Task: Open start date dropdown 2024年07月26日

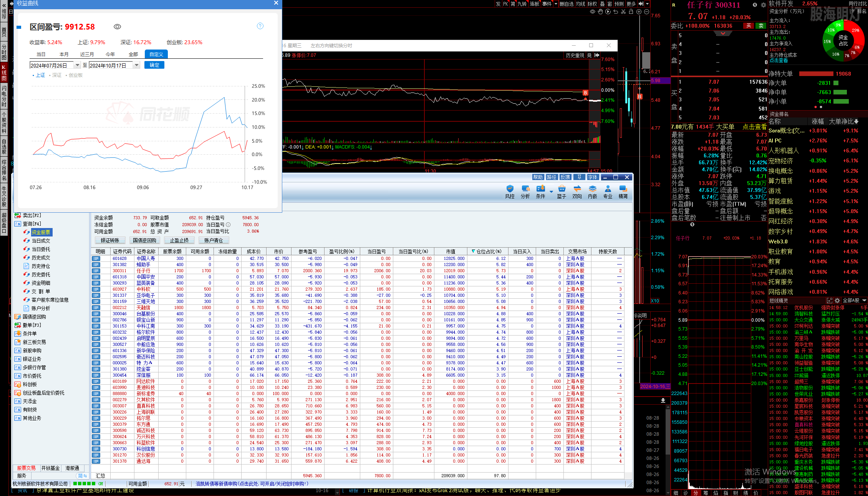Action: [x=77, y=66]
